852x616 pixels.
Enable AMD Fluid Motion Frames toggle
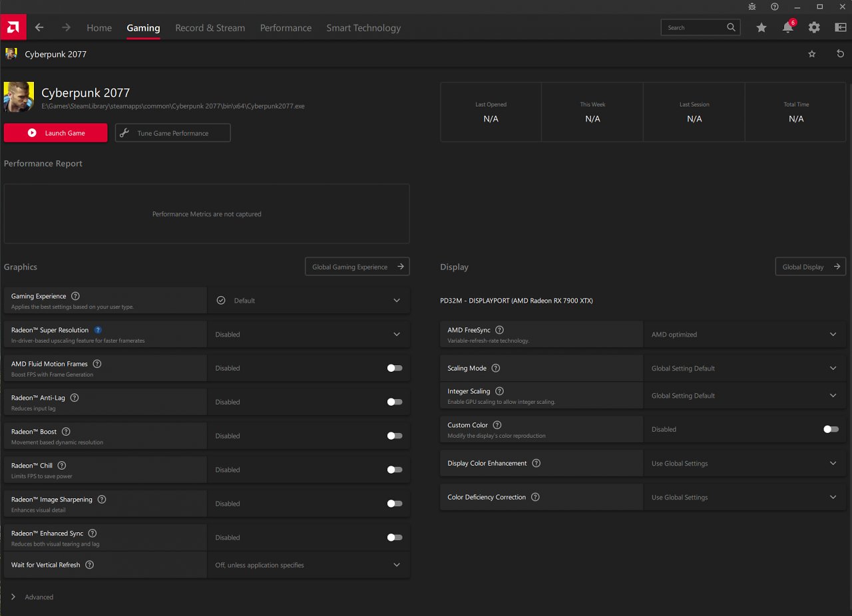[395, 368]
